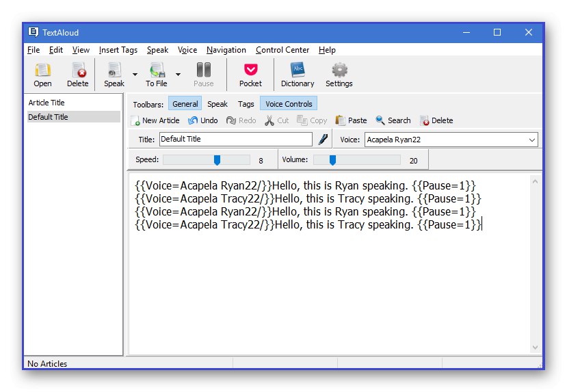Click the Speed slider handle
This screenshot has height=392, width=567.
pos(217,160)
